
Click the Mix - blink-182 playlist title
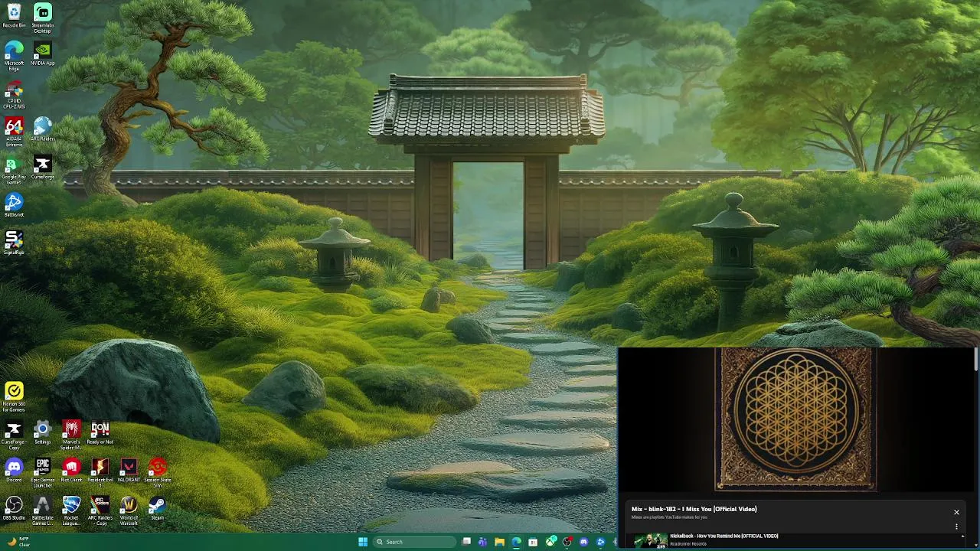click(694, 509)
